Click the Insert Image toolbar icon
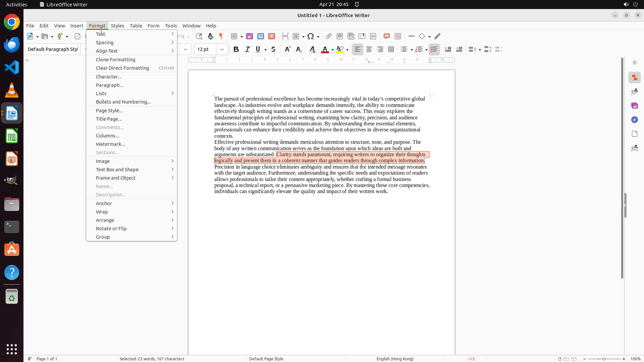This screenshot has height=362, width=644. coord(250,36)
